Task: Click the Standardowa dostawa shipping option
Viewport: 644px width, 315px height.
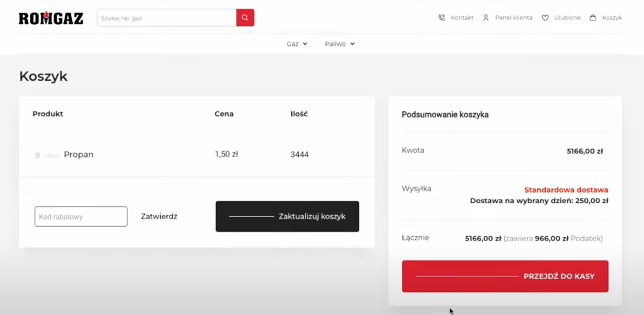Action: [x=566, y=190]
